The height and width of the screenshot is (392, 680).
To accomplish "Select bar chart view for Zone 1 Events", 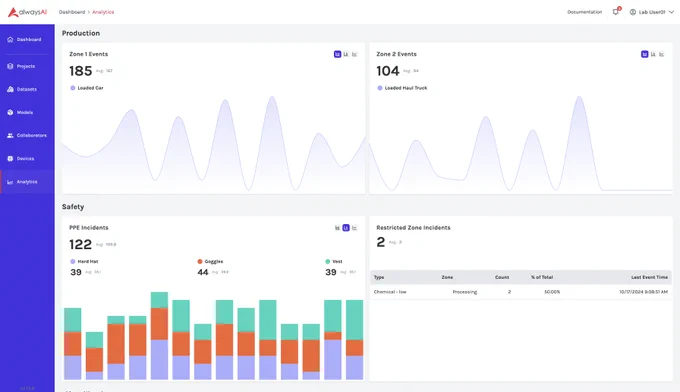I will [346, 54].
